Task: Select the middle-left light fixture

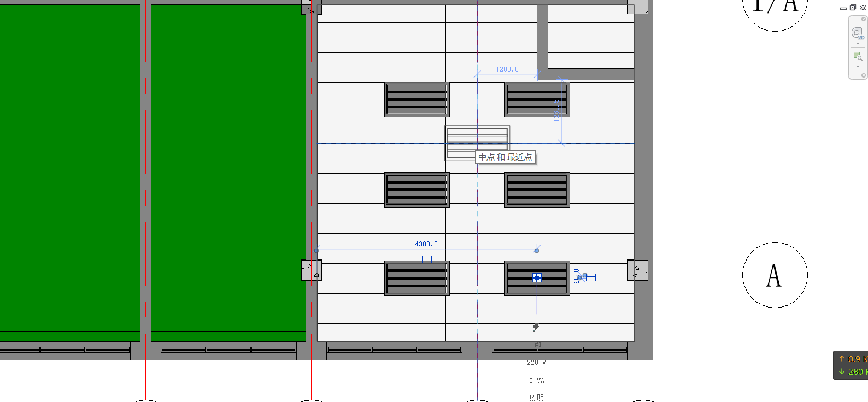Action: pyautogui.click(x=417, y=190)
